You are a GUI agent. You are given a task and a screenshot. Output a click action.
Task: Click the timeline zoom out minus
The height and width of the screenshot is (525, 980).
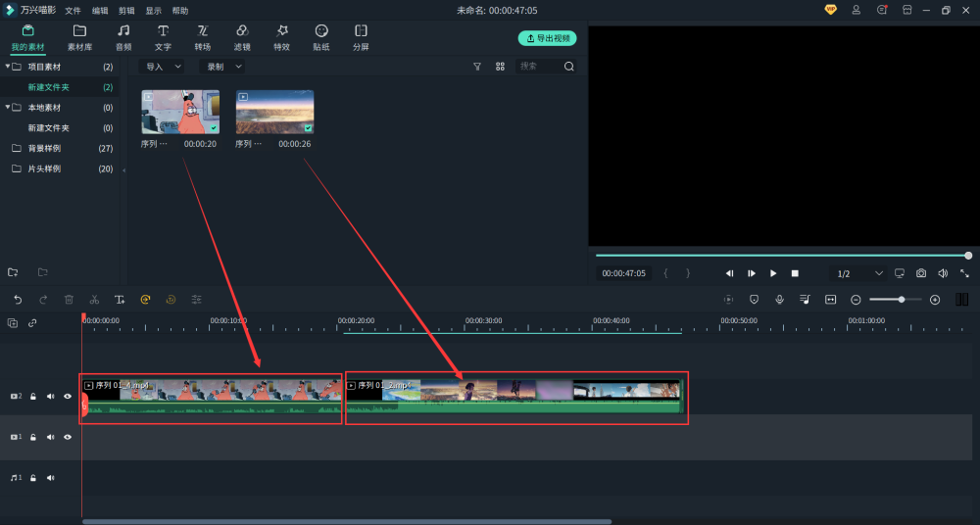(856, 300)
